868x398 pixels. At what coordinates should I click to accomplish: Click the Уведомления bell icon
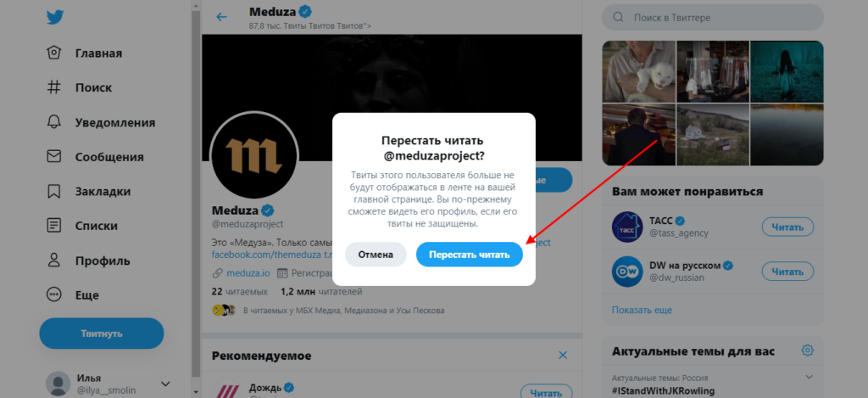(x=55, y=122)
